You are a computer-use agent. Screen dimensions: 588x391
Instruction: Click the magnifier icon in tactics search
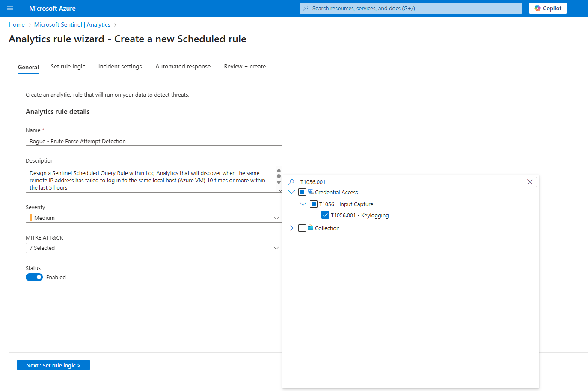tap(291, 182)
